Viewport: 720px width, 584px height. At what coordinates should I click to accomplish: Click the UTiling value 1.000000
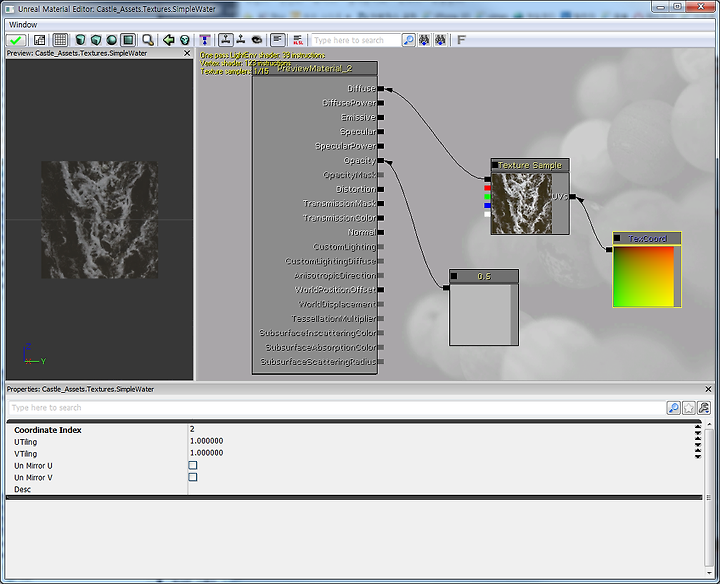point(207,441)
